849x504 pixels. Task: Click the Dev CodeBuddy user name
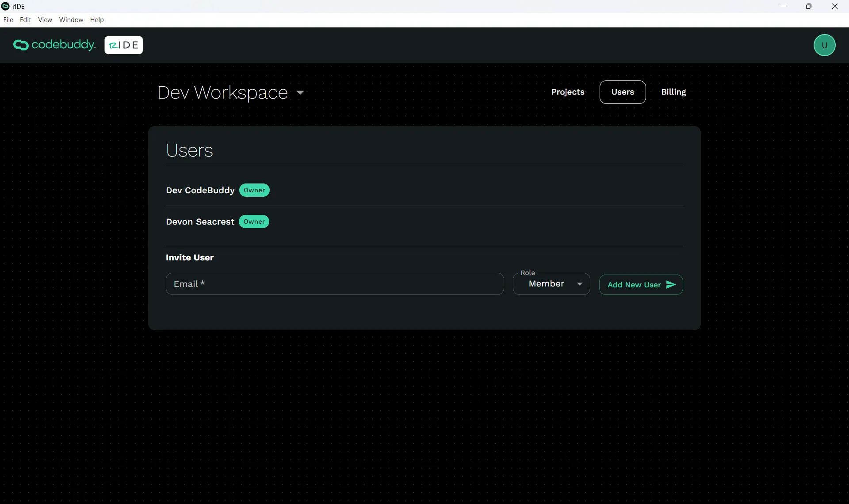pyautogui.click(x=200, y=190)
